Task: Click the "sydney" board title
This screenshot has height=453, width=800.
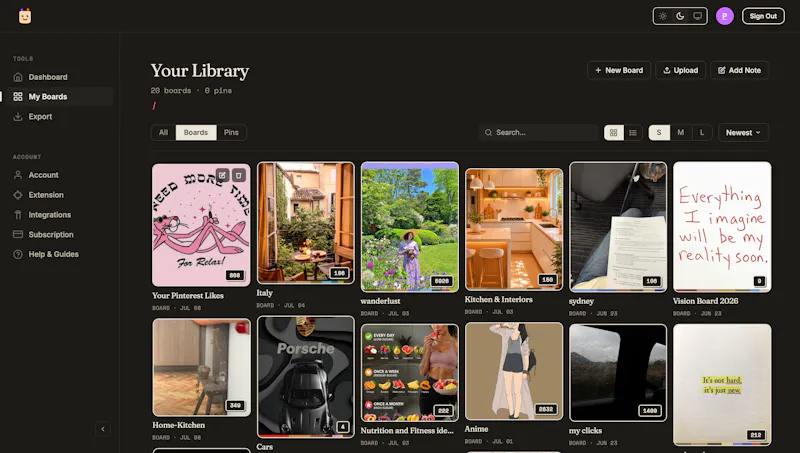Action: pyautogui.click(x=581, y=301)
